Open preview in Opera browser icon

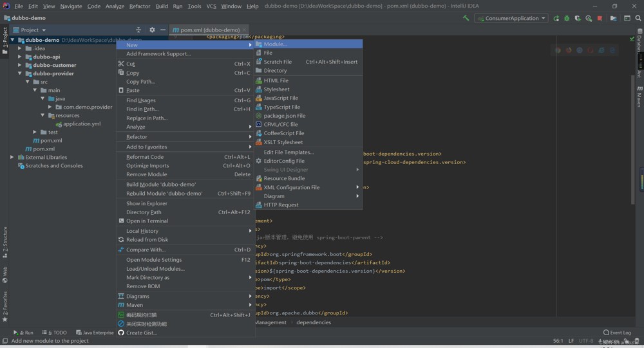point(590,50)
